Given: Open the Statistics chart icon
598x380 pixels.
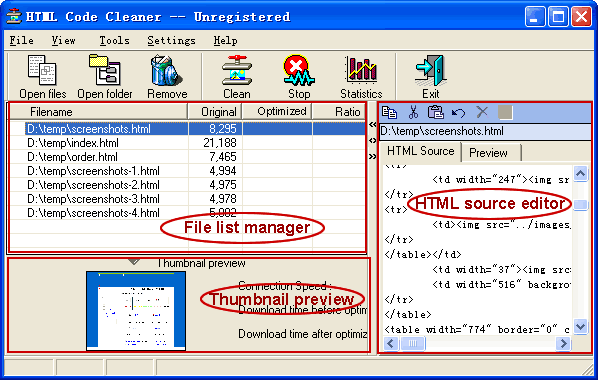Looking at the screenshot, I should click(361, 69).
